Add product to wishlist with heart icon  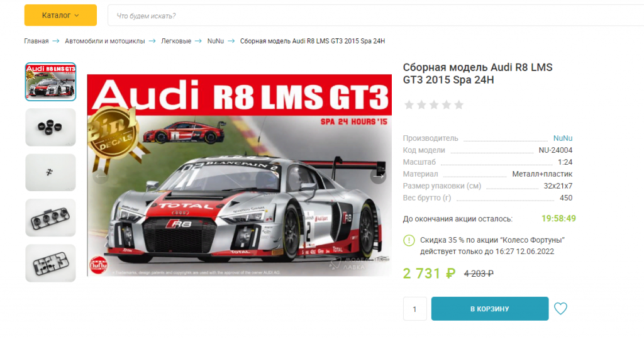(560, 309)
